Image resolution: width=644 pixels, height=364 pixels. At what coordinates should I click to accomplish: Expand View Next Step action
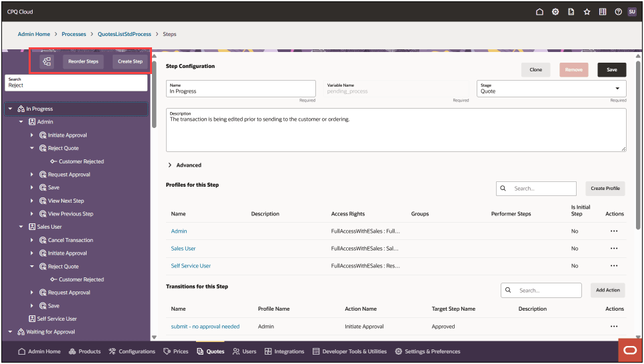tap(31, 201)
